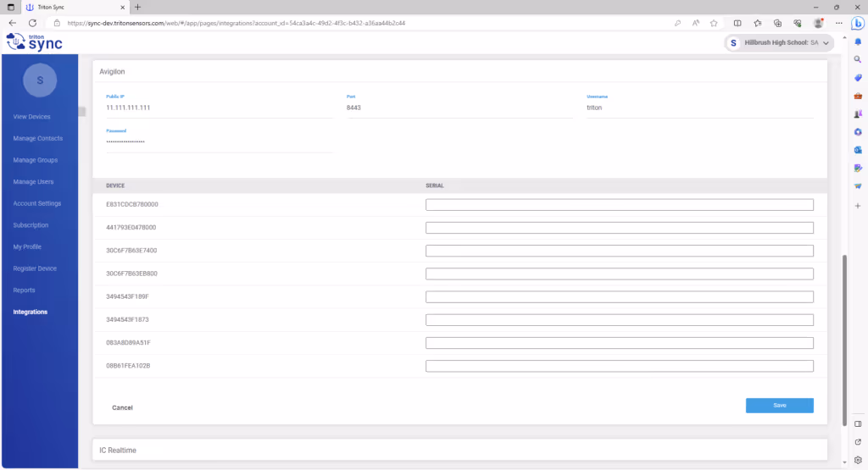Open Manage Groups page
This screenshot has width=868, height=470.
point(36,160)
